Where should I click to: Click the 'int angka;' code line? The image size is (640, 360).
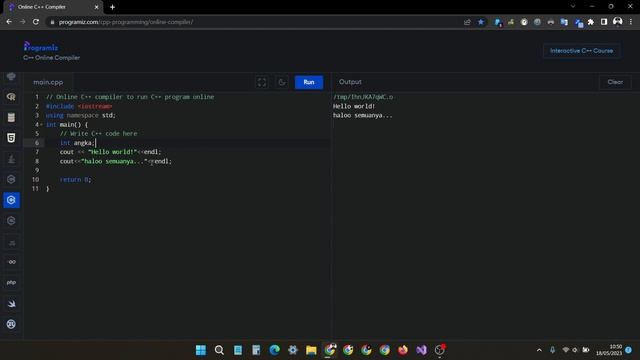tap(77, 143)
